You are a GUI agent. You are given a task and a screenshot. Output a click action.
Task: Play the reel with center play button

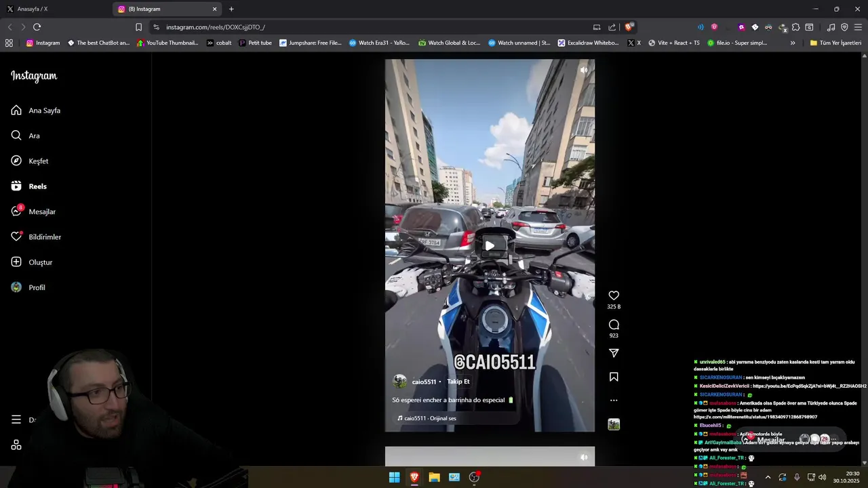(x=490, y=245)
